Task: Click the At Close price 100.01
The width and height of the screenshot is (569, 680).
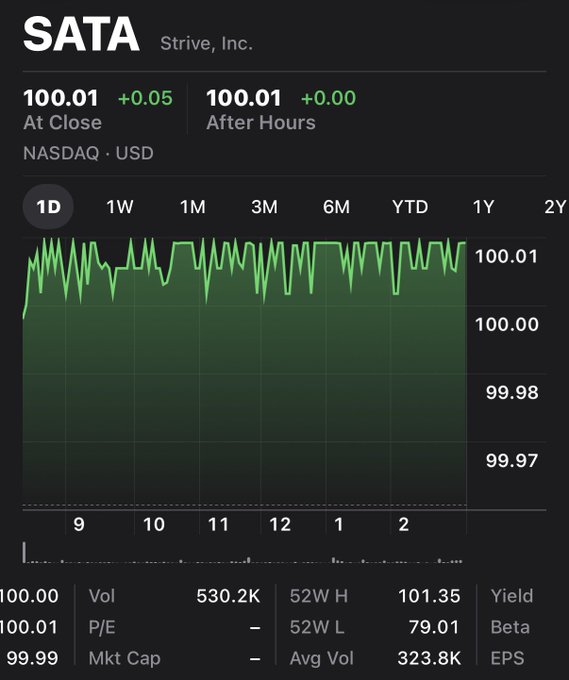Action: tap(61, 98)
